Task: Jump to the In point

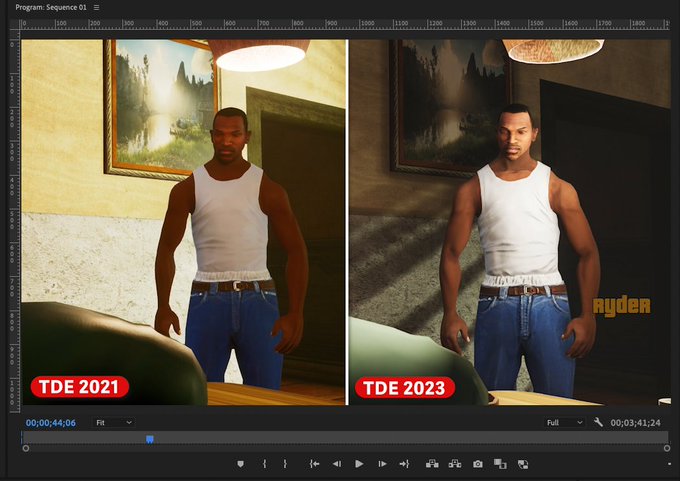Action: (x=314, y=464)
